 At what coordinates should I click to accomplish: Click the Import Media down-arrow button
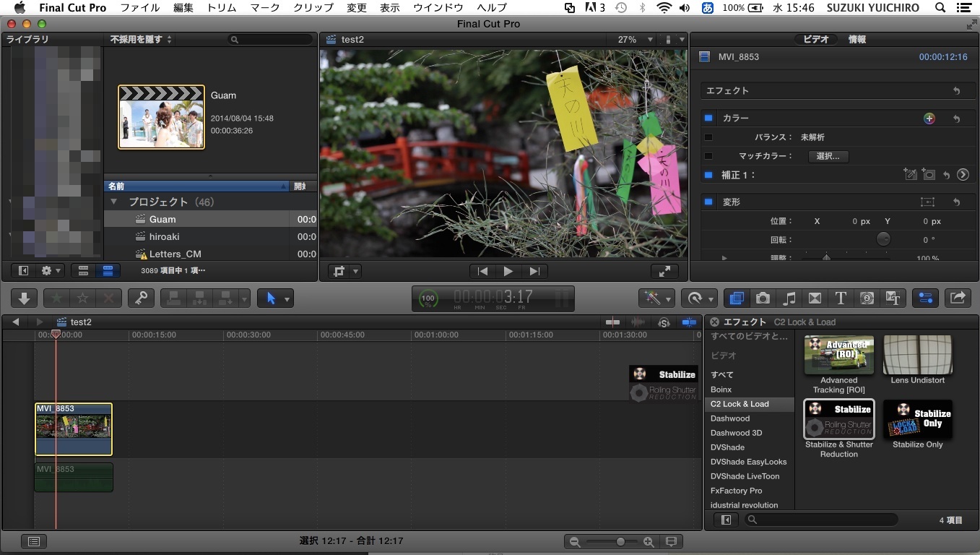[x=24, y=298]
